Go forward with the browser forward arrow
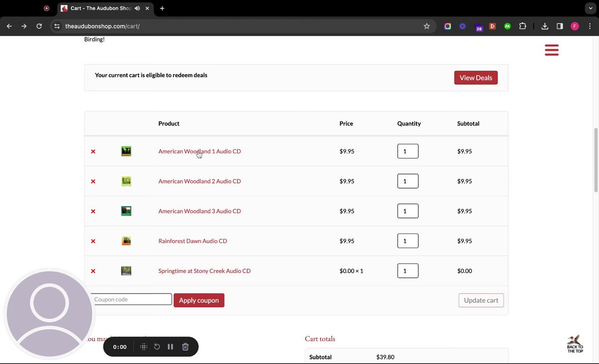The height and width of the screenshot is (364, 599). click(24, 26)
